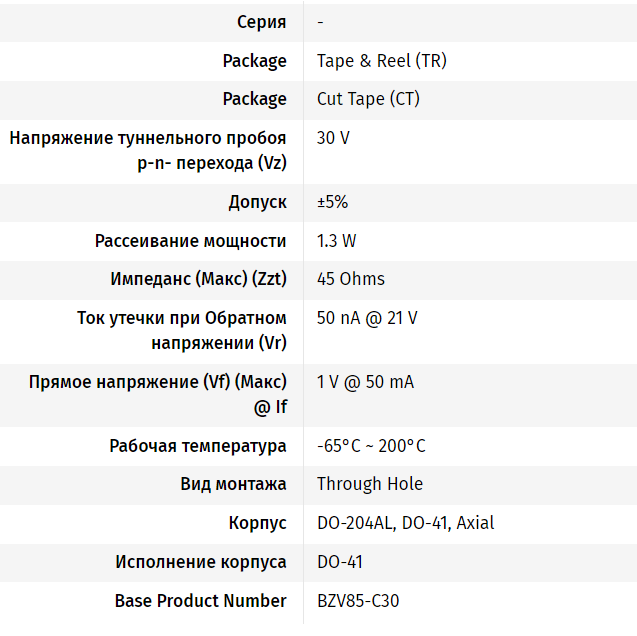Click the 'Исполнение корпуса' label

point(201,562)
